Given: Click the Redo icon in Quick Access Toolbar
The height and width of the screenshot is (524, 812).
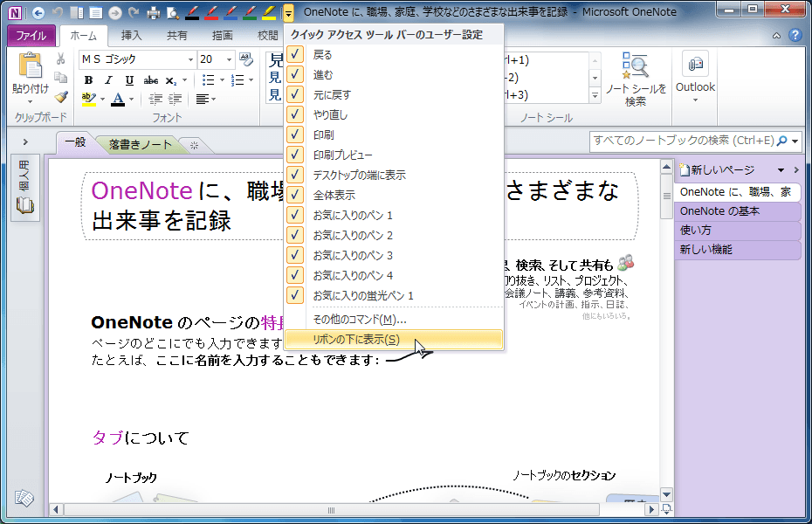Looking at the screenshot, I should click(x=134, y=12).
